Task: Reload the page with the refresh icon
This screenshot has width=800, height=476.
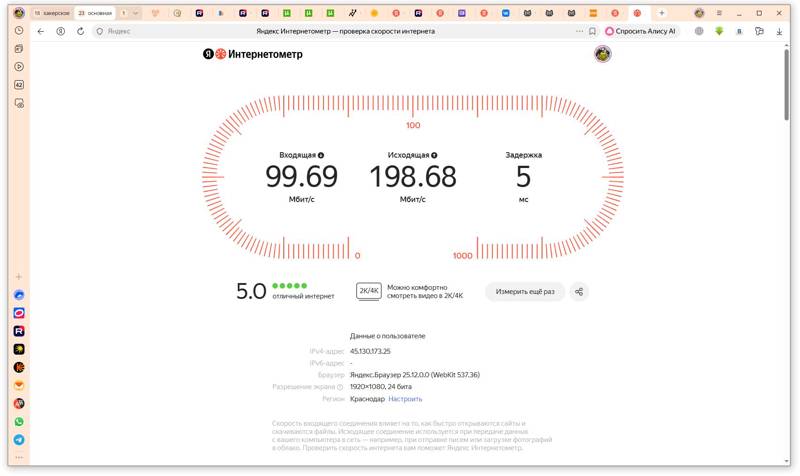Action: (81, 31)
